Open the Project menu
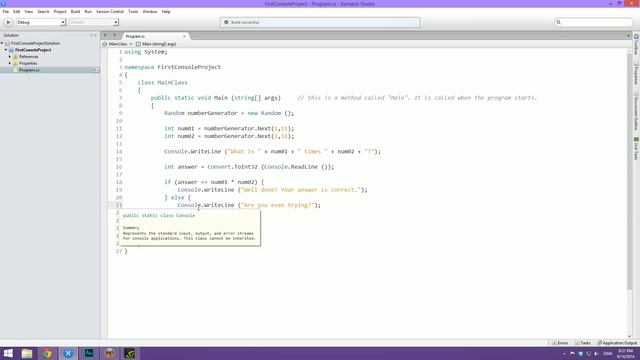Screen dimensions: 640x360 [60, 12]
